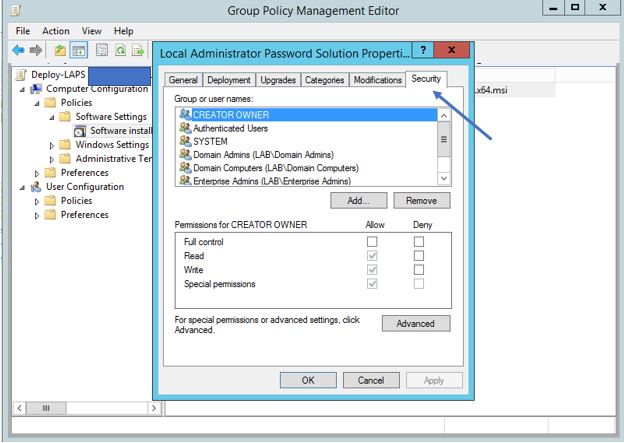Click the Deploy-LAPS policy scroll icon
624x443 pixels.
pos(21,75)
